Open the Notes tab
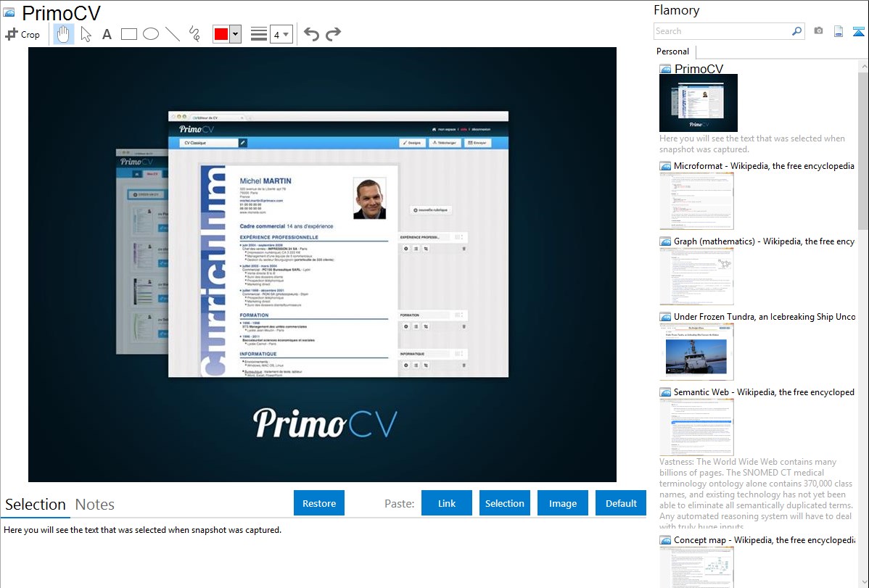The image size is (869, 588). tap(95, 505)
